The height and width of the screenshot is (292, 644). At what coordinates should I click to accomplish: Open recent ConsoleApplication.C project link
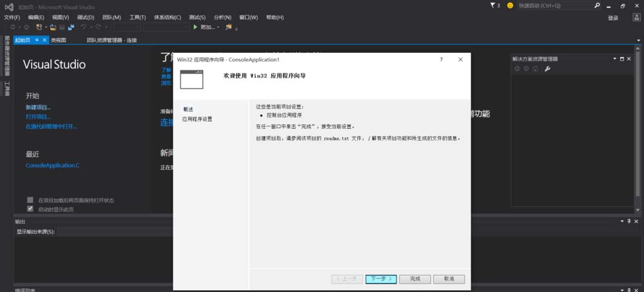(x=53, y=165)
